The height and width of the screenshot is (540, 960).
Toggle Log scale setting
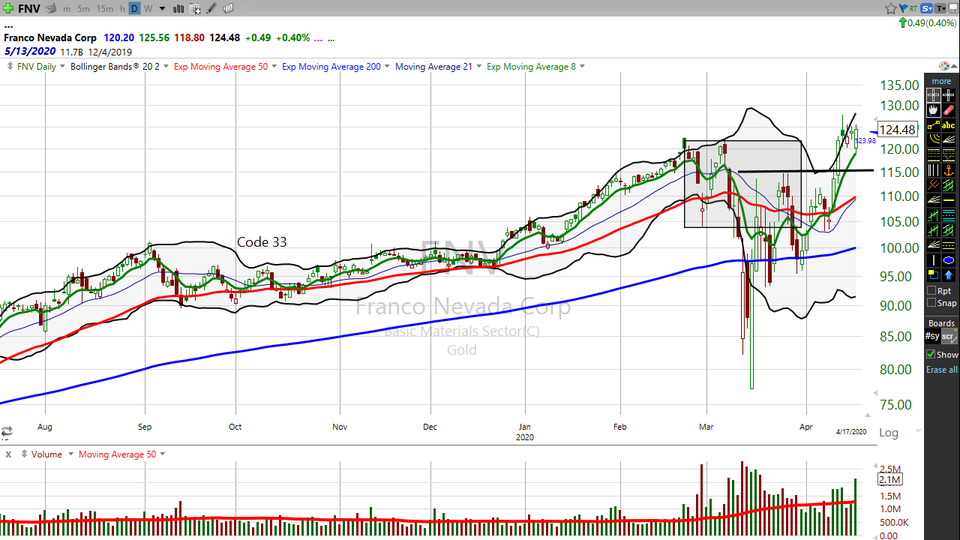888,433
